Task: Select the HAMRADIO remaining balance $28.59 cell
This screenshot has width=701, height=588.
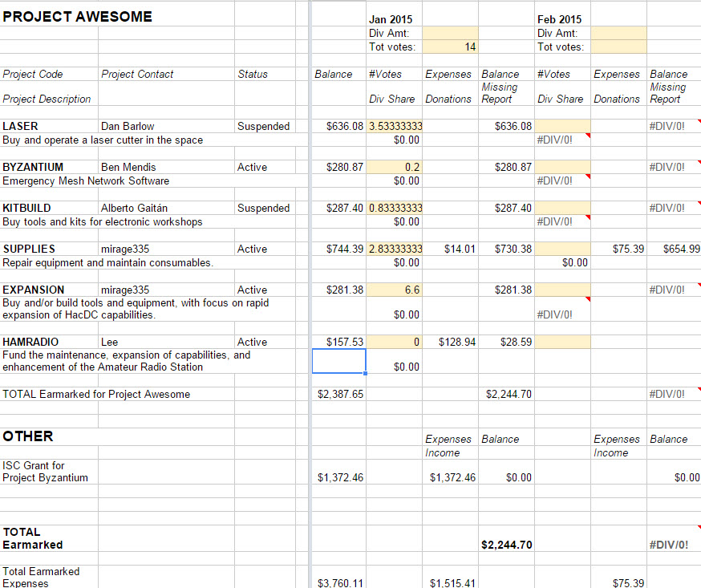Action: tap(507, 342)
